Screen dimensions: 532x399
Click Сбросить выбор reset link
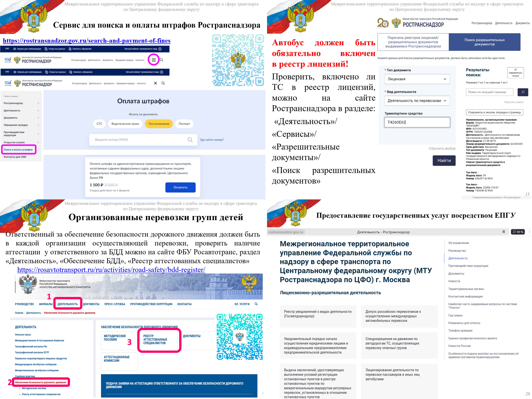tap(438, 148)
